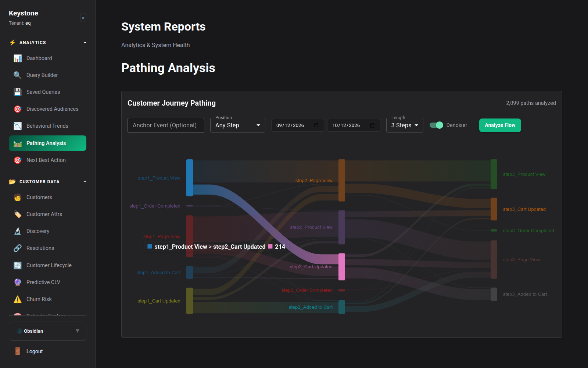Open Saved Queries page
Viewport: 588px width, 368px height.
point(47,92)
